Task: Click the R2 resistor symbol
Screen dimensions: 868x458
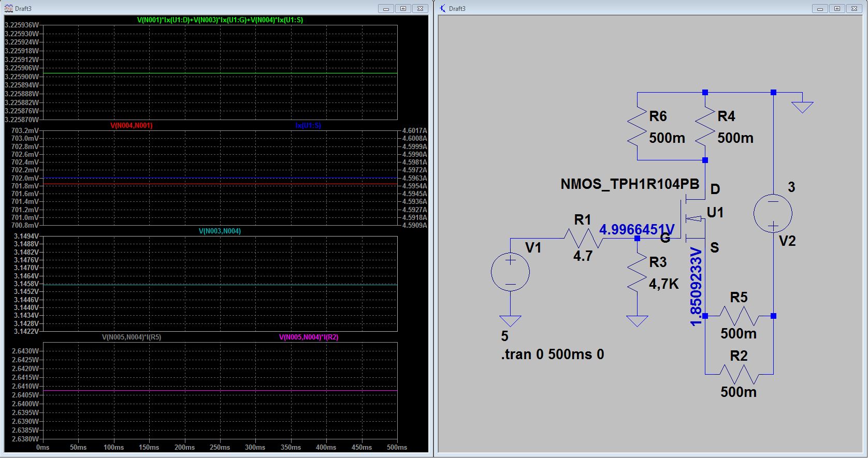Action: [x=739, y=374]
